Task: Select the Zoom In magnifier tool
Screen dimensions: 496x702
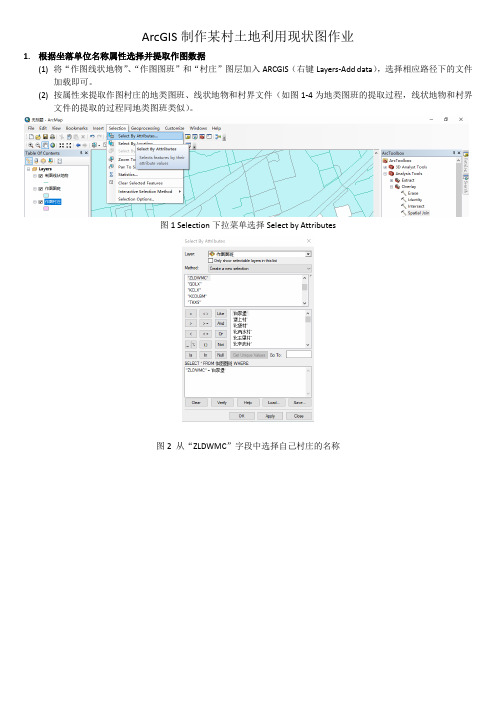Action: click(x=30, y=146)
